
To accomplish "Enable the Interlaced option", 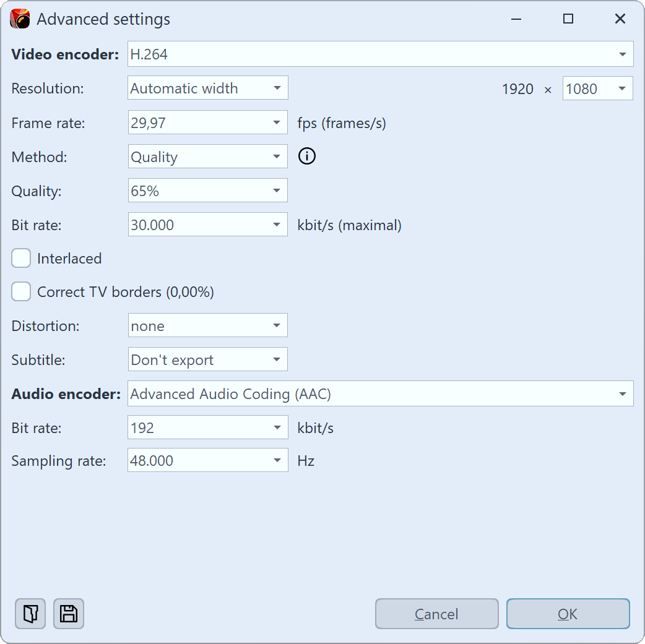I will pyautogui.click(x=20, y=258).
